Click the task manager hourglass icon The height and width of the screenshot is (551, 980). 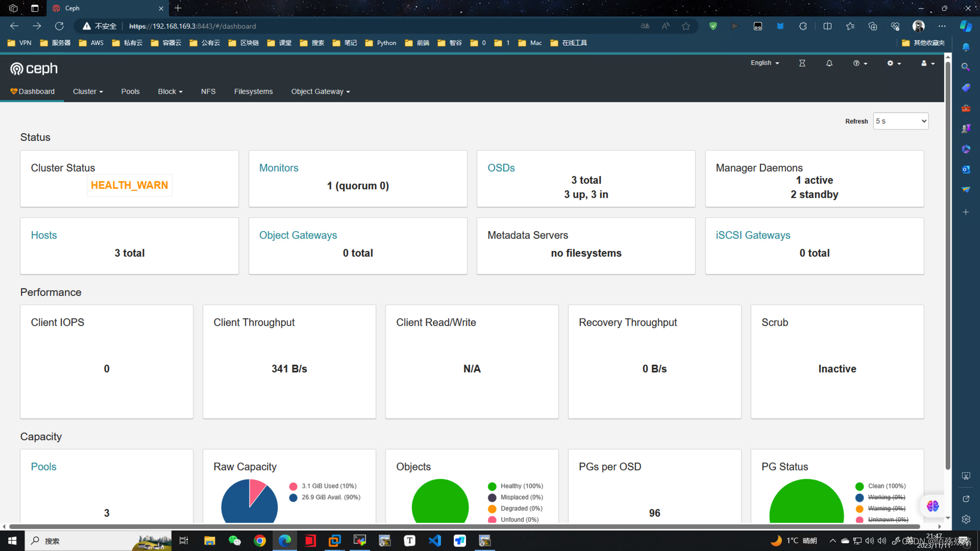pos(802,63)
